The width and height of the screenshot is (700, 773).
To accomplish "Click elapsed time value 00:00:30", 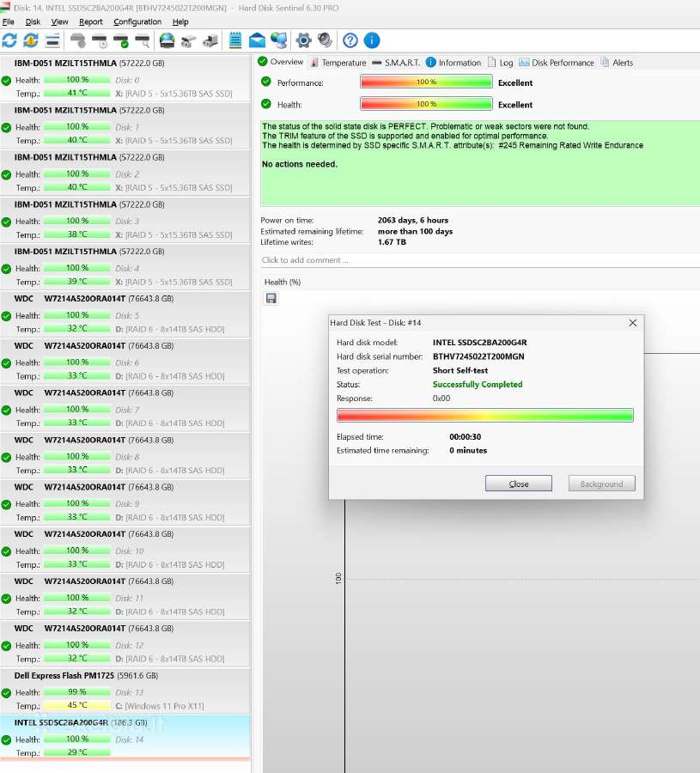I will [x=465, y=437].
